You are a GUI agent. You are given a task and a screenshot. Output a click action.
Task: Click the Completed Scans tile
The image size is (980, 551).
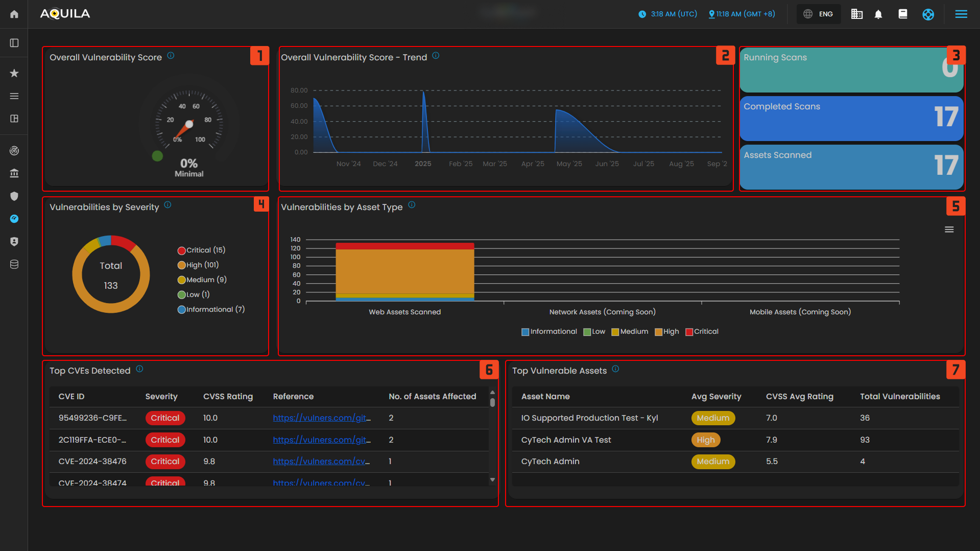point(851,119)
